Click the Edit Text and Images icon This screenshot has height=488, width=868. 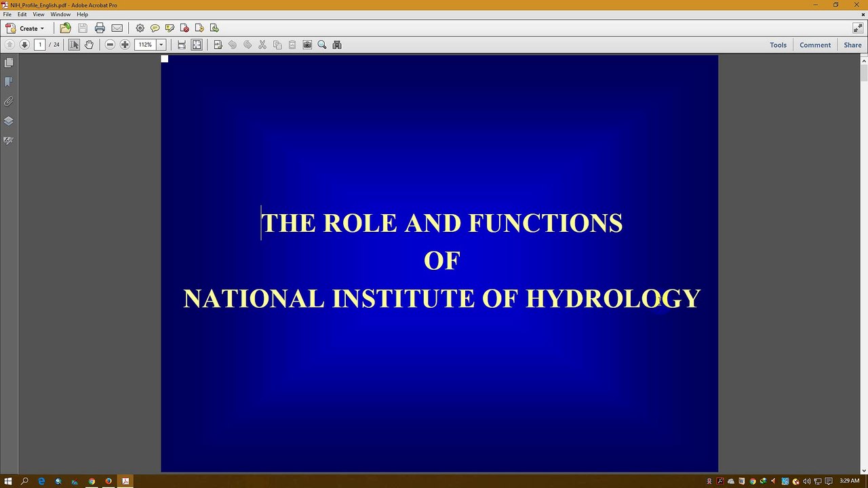[218, 45]
